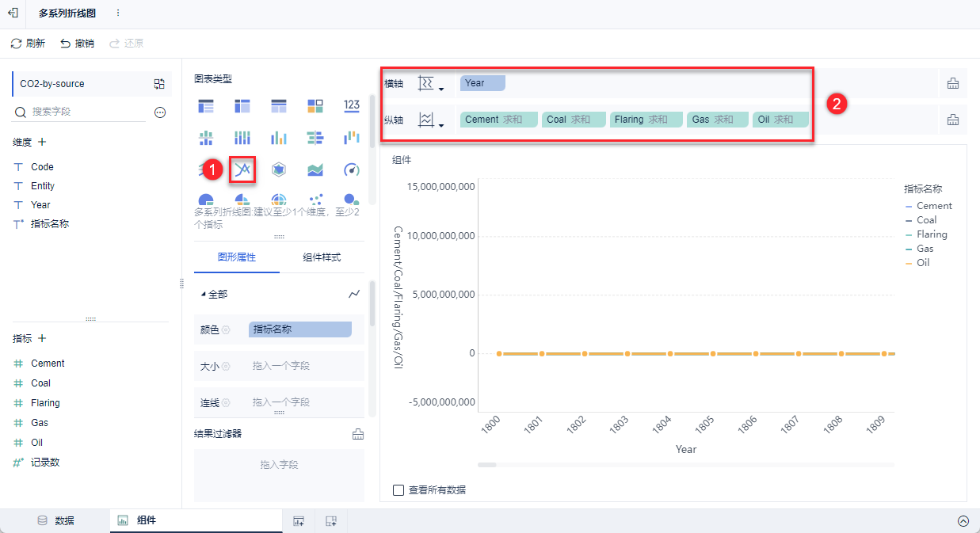This screenshot has width=980, height=533.
Task: Select the cross table chart type
Action: pos(242,105)
